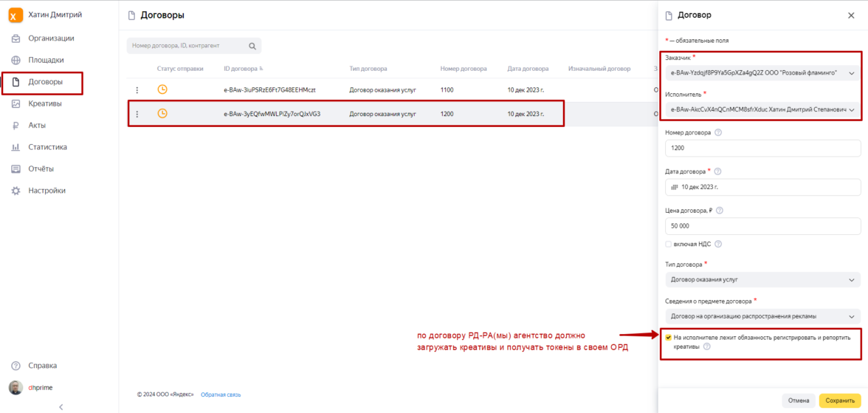868x413 pixels.
Task: Click pending status clock icon for contract 1100
Action: tap(162, 90)
